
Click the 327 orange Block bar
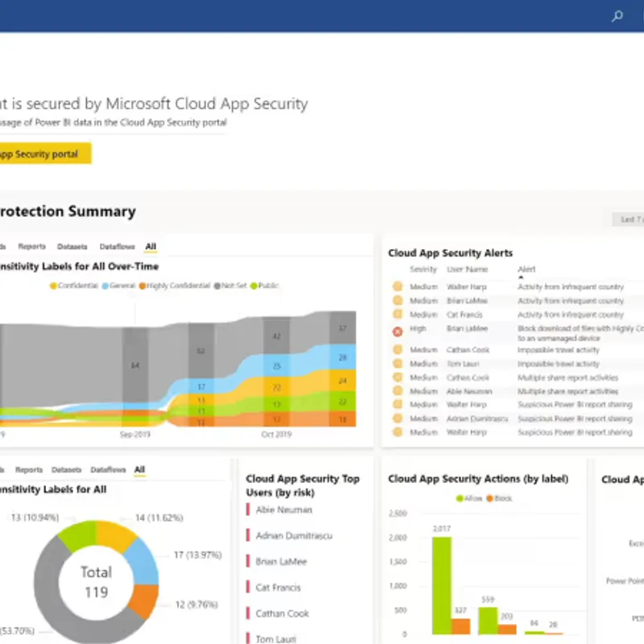(460, 626)
